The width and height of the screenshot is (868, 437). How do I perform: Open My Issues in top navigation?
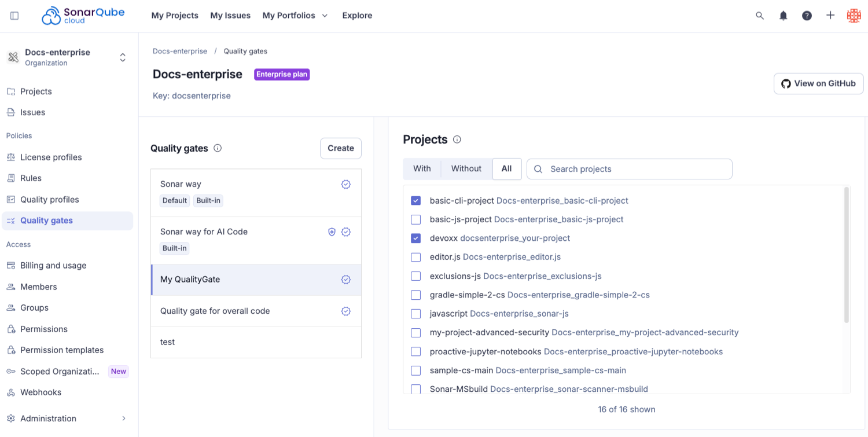pos(230,16)
